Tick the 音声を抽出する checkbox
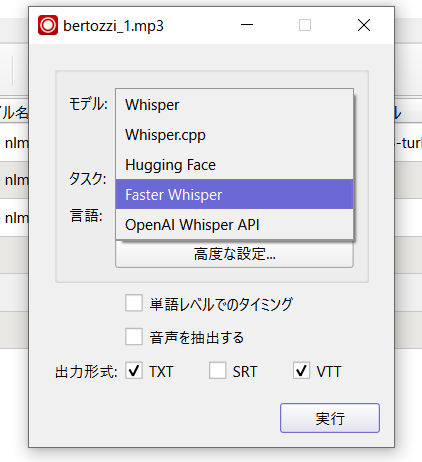The image size is (422, 462). coord(134,337)
